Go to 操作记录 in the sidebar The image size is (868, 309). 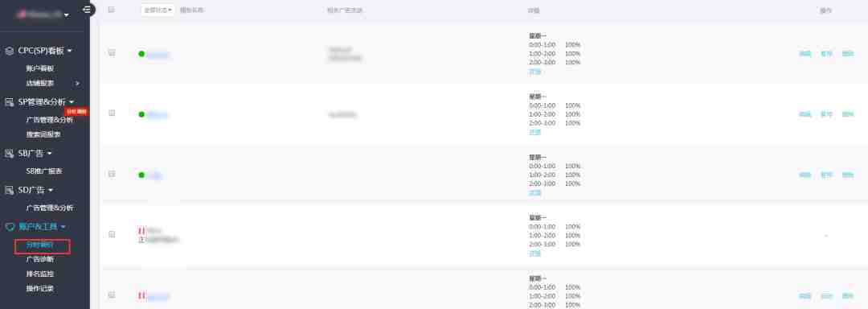point(40,288)
